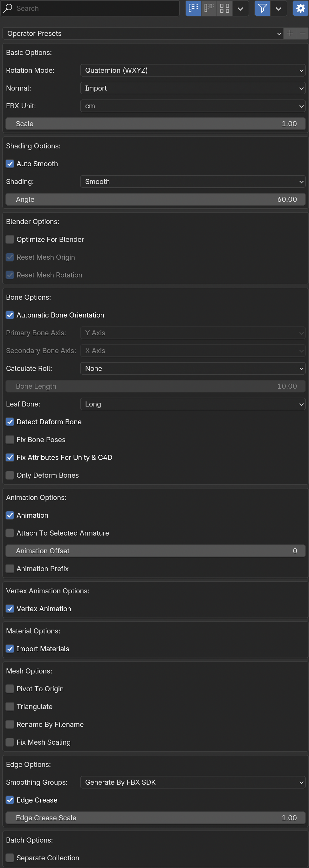Disable the Auto Smooth checkbox
This screenshot has width=309, height=868.
[x=10, y=164]
